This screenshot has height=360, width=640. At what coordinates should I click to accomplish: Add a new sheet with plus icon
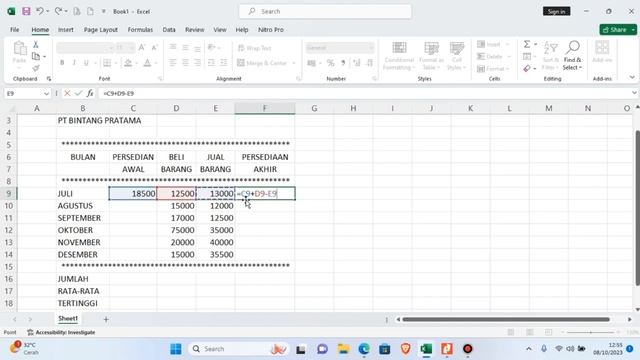point(106,319)
